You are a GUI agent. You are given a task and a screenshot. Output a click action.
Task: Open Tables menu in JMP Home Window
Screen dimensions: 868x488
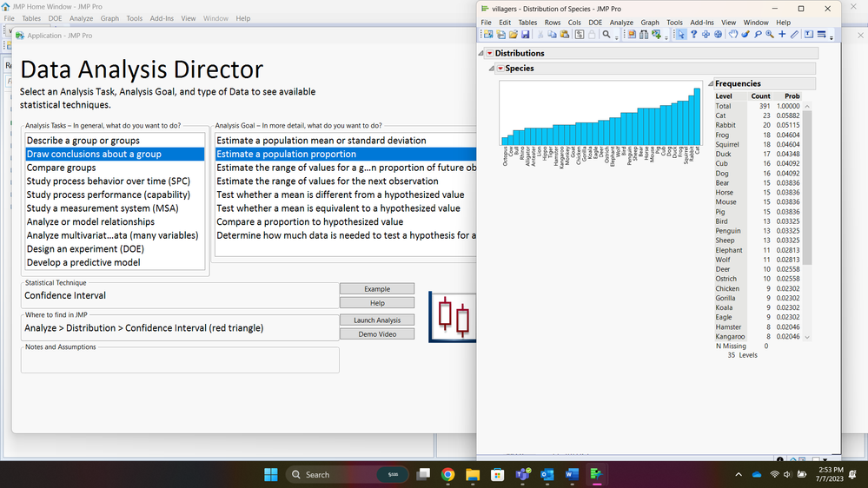pyautogui.click(x=31, y=18)
